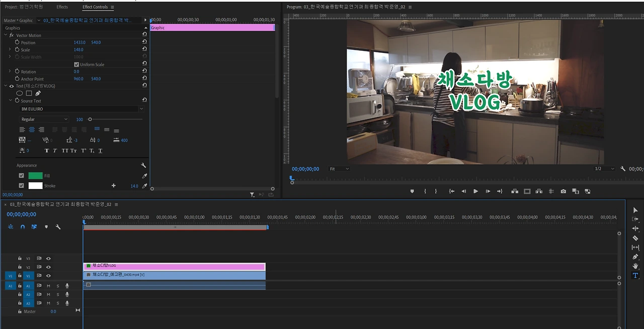
Task: Select the Track Select Forward tool
Action: (635, 219)
